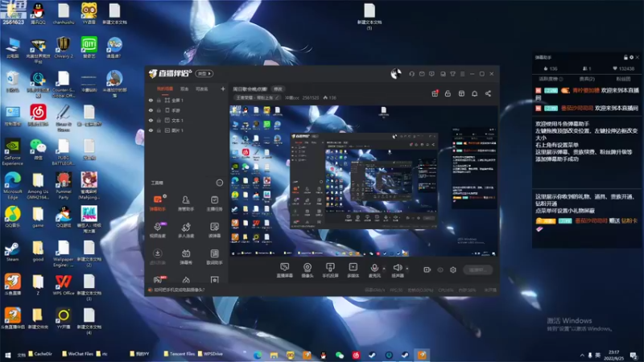Hide the 文本1 source with eye icon
The height and width of the screenshot is (362, 644).
click(x=151, y=120)
